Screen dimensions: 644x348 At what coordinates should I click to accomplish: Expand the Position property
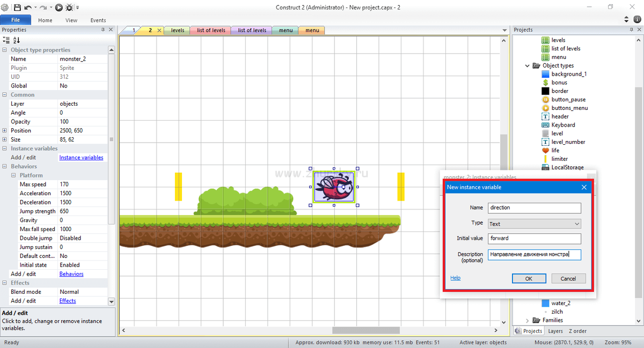click(x=5, y=130)
